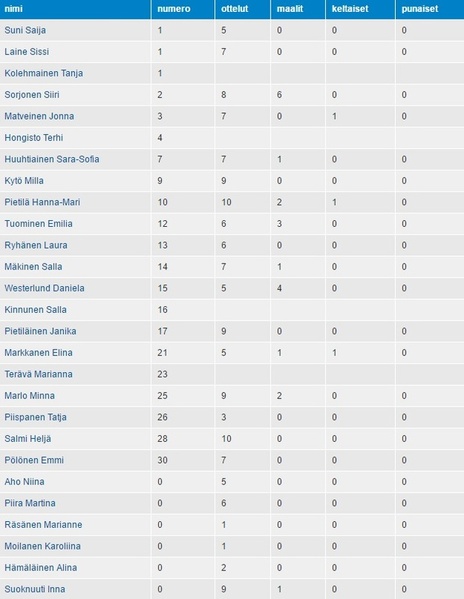This screenshot has width=464, height=599.
Task: Click Salmi Heljä name link
Action: (28, 439)
